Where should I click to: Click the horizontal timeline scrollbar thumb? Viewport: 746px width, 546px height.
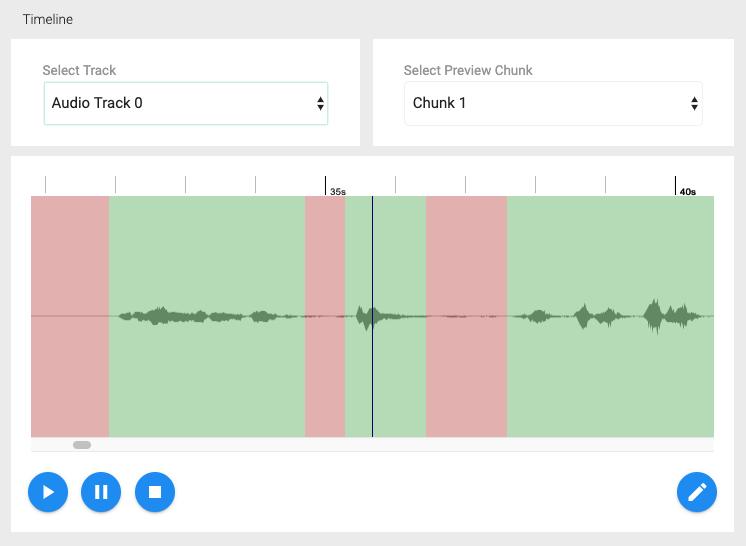click(x=82, y=445)
